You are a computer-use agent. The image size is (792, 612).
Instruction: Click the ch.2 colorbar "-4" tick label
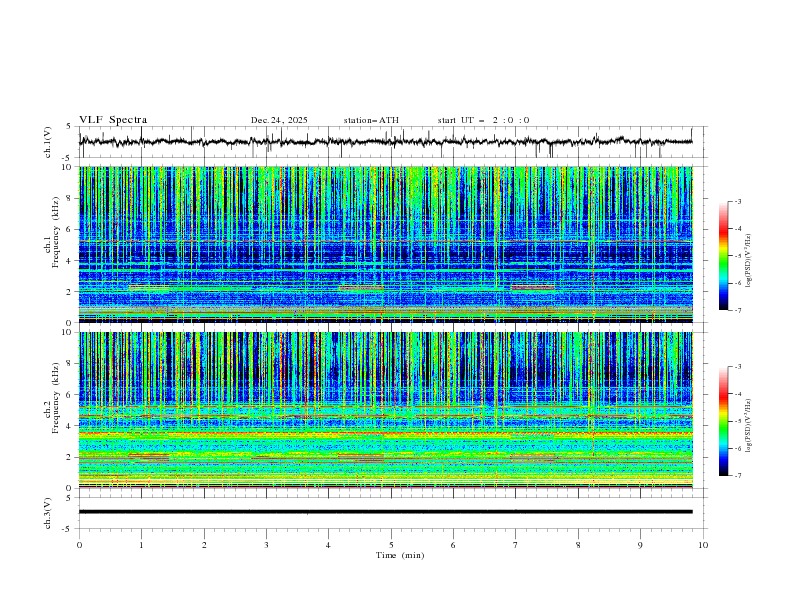coord(738,394)
